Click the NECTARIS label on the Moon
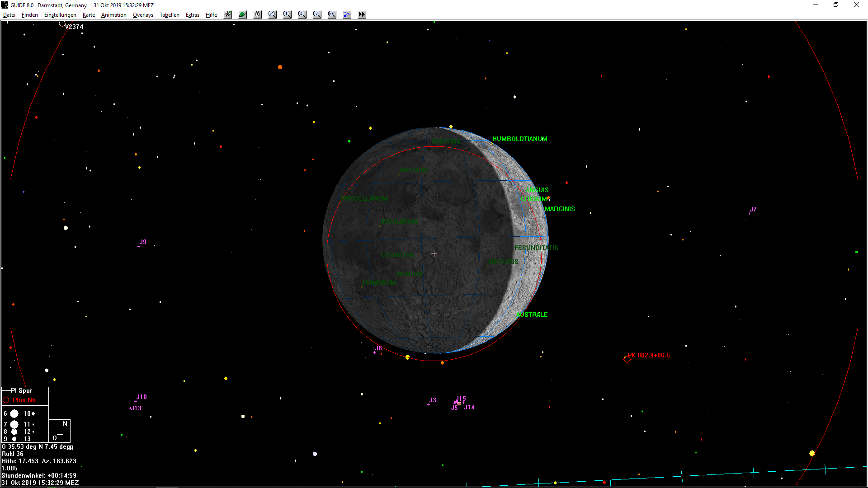The image size is (868, 488). 503,262
